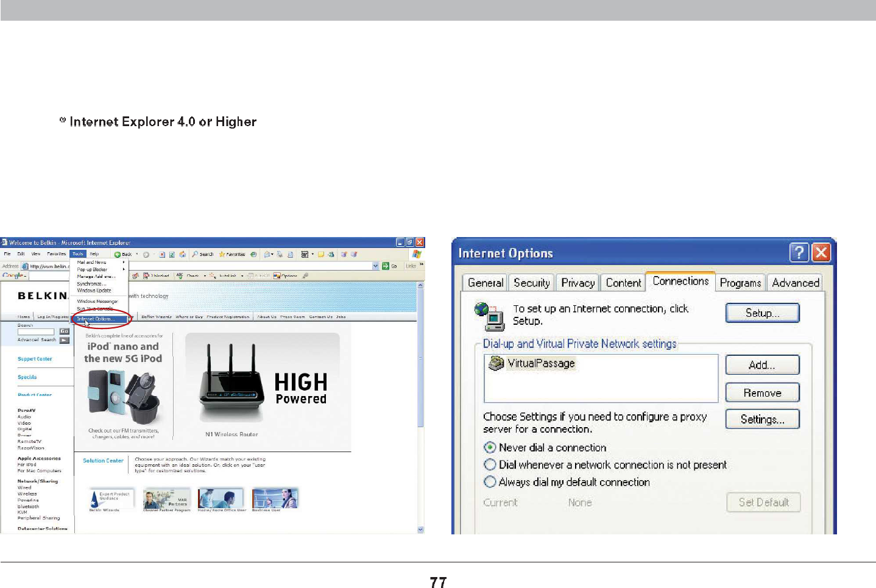876x588 pixels.
Task: Open the Business User thumbnail
Action: click(275, 499)
